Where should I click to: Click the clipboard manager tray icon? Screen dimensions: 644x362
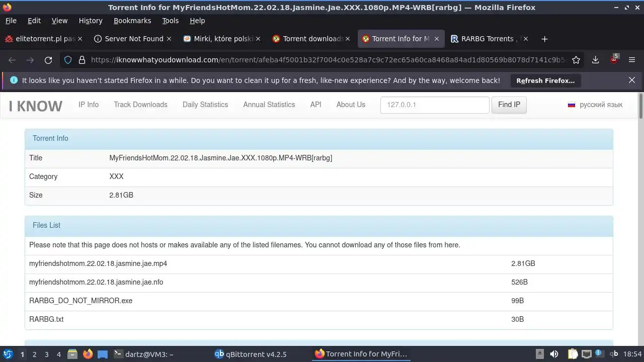point(573,354)
